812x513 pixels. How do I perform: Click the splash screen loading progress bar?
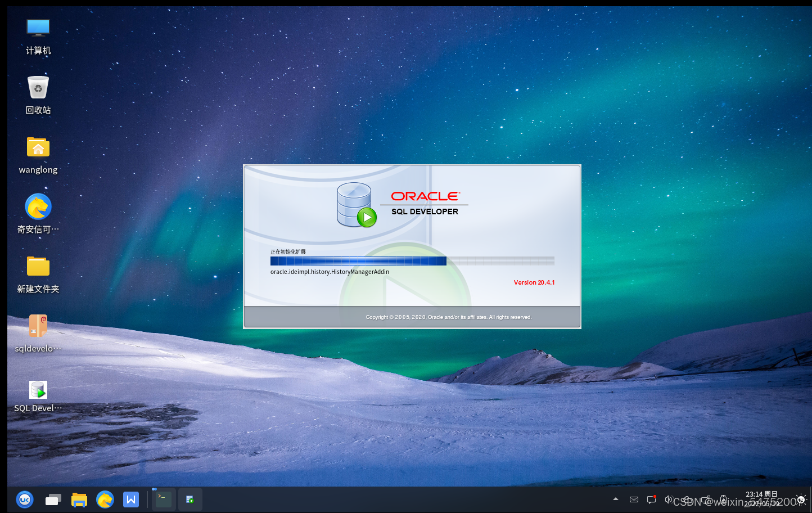point(412,261)
